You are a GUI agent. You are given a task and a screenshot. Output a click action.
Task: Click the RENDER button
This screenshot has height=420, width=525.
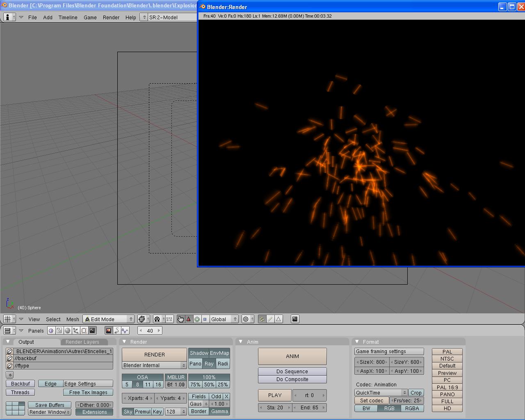tap(154, 355)
